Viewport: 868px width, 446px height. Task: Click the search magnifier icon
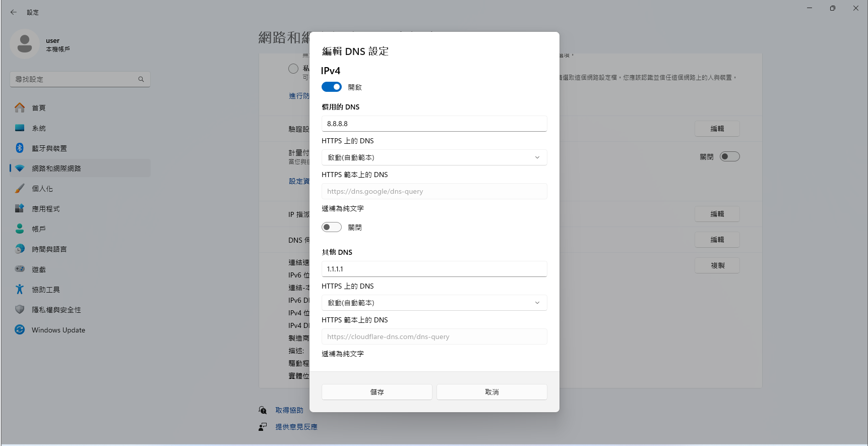pos(141,79)
